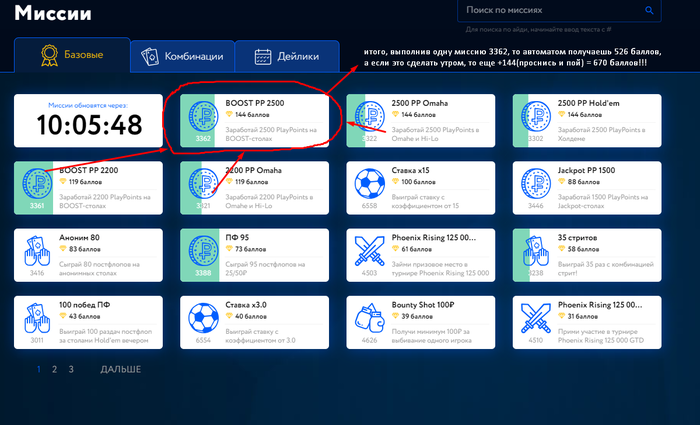Click crossed swords icon of mission 4510
The width and height of the screenshot is (700, 425).
[x=536, y=318]
